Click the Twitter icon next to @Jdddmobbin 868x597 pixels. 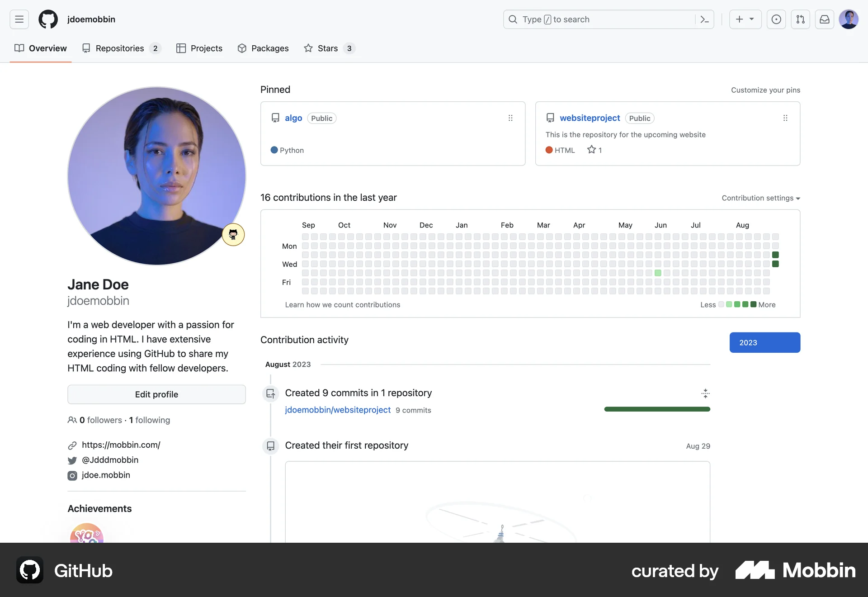click(72, 460)
